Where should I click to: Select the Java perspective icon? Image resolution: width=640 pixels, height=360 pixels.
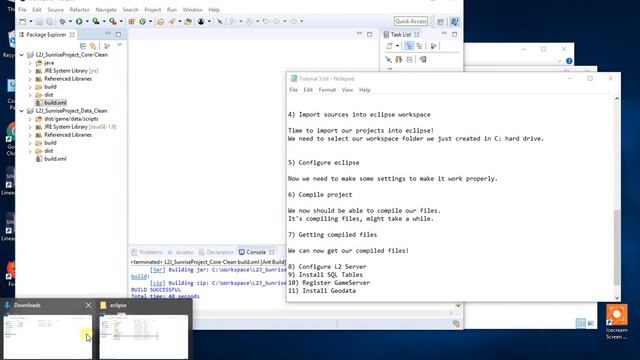(454, 21)
